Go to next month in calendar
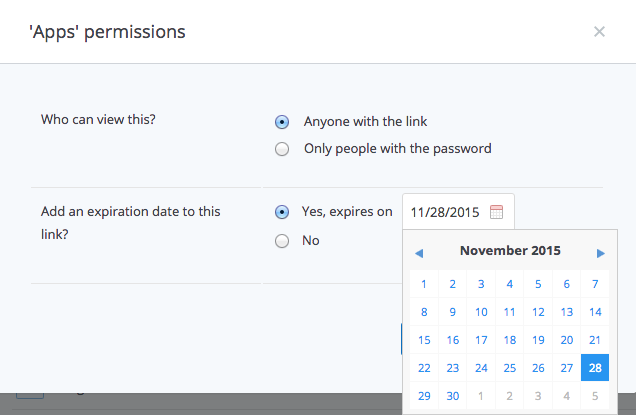The height and width of the screenshot is (415, 636). click(600, 253)
